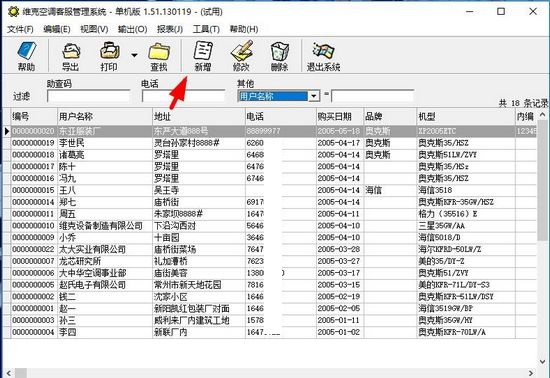The width and height of the screenshot is (550, 378).
Task: Expand the 用户名称 filter field dropdown
Action: point(314,96)
